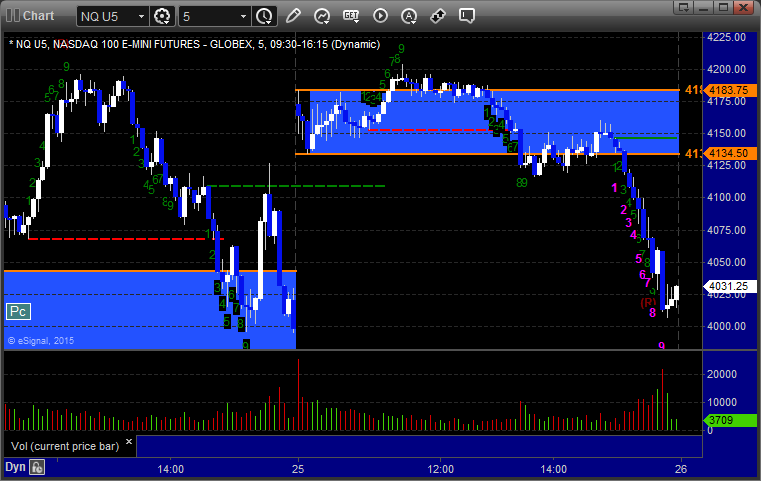The image size is (761, 481).
Task: Expand the interval 5 dropdown arrow
Action: pos(243,17)
